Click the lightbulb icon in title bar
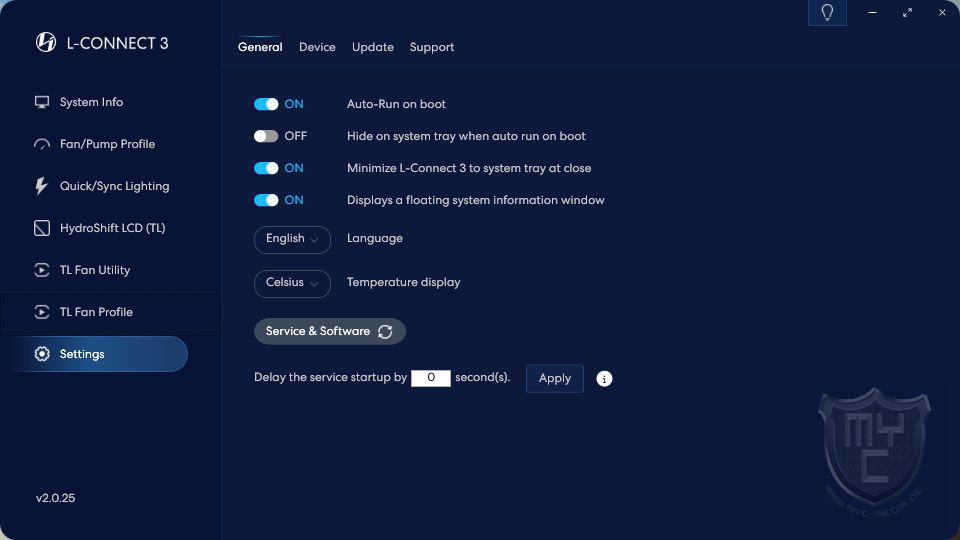960x540 pixels. tap(827, 13)
